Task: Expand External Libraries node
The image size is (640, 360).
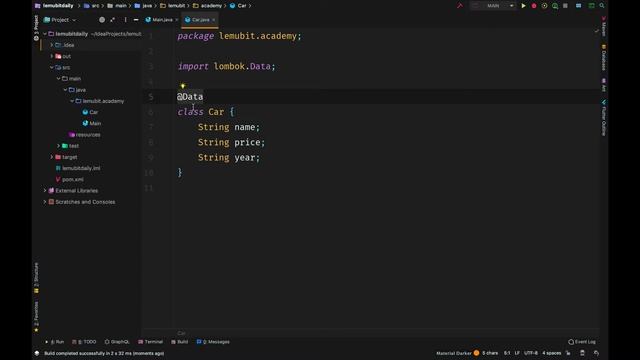Action: tap(45, 191)
